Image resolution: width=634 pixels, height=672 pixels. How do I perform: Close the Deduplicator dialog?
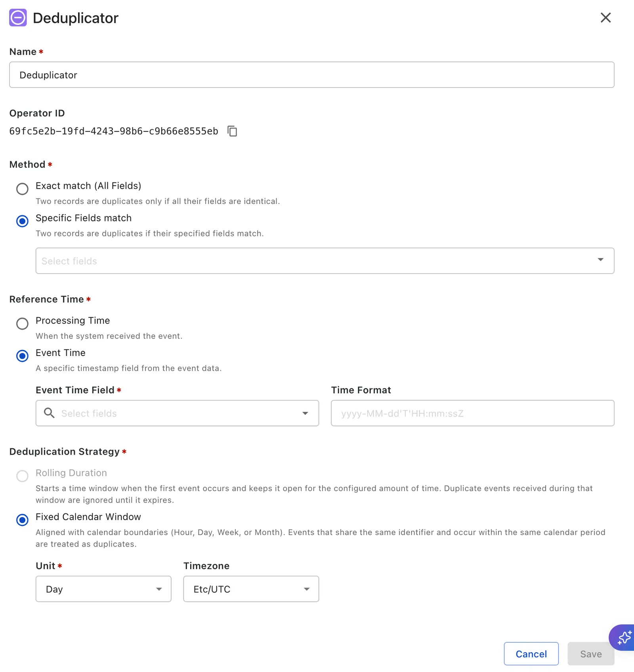click(x=605, y=17)
